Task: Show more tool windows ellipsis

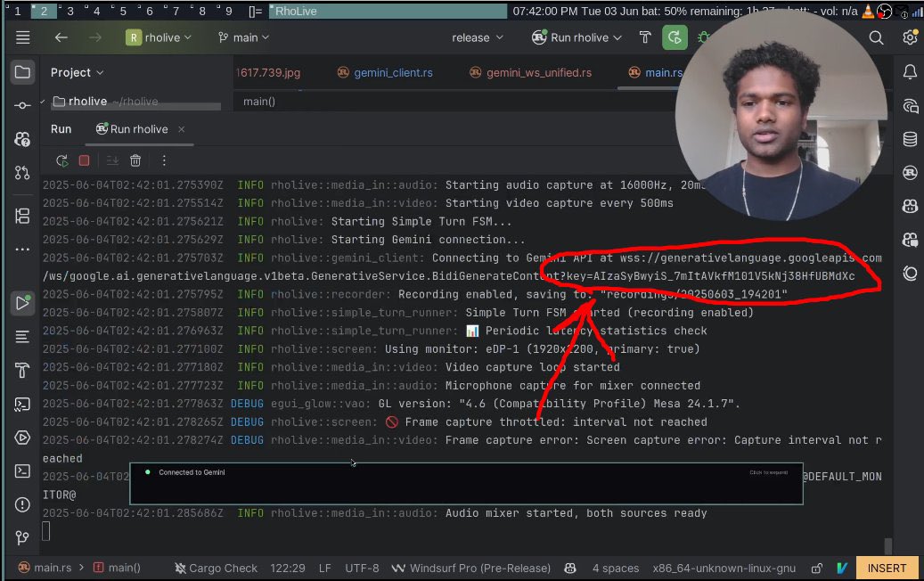Action: (22, 250)
